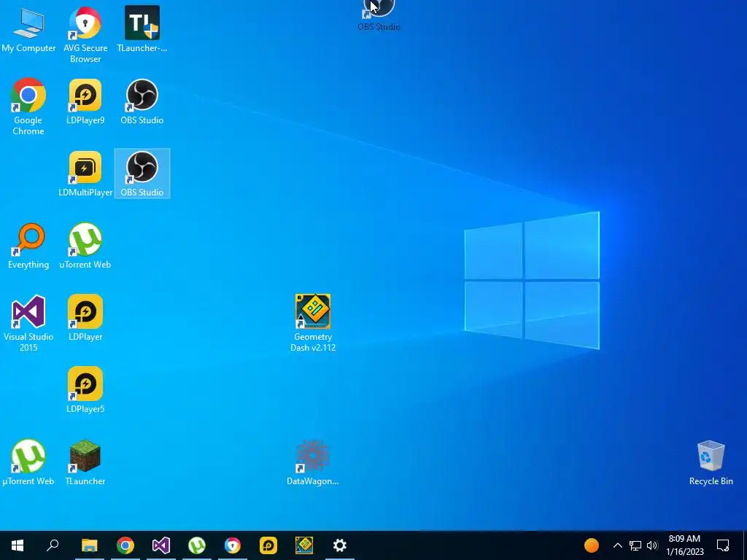The image size is (747, 560).
Task: Select the LDMultiPlayer desktop shortcut
Action: coord(85,174)
